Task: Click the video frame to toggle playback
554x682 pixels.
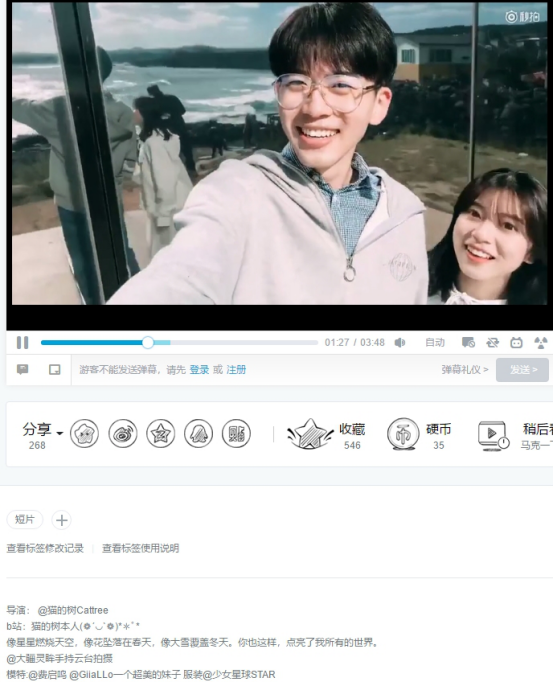Action: 280,153
